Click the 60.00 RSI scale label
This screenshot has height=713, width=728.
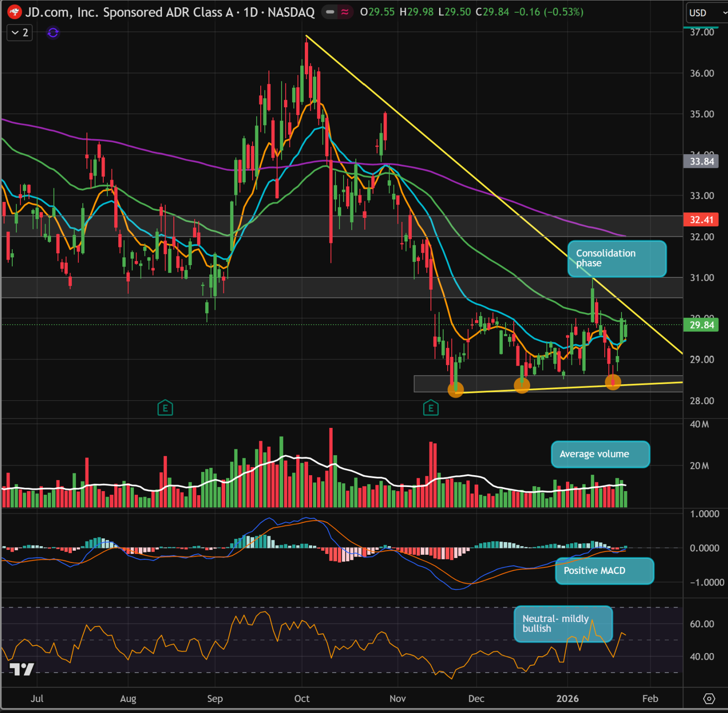(702, 624)
